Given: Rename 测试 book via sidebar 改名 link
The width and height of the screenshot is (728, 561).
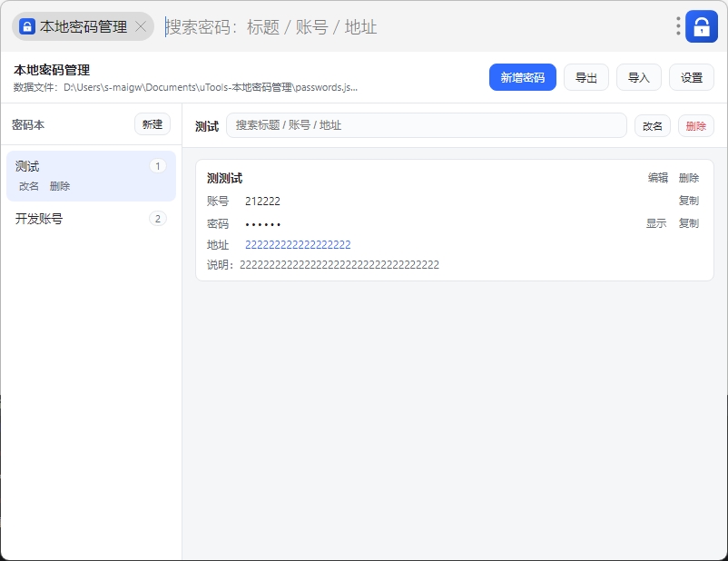Looking at the screenshot, I should tap(29, 186).
